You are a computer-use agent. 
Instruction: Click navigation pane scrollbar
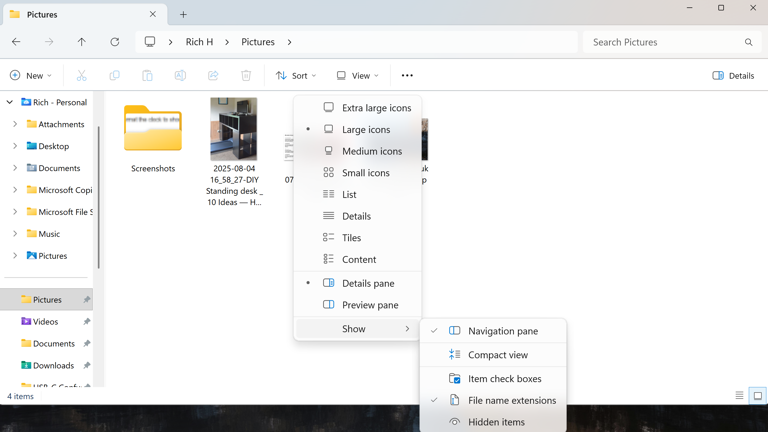point(98,197)
